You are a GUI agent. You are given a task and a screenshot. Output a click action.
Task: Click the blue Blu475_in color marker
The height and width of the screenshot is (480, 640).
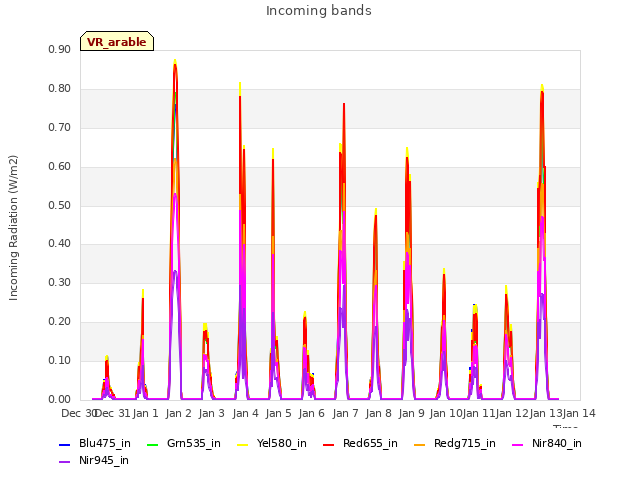tap(64, 444)
